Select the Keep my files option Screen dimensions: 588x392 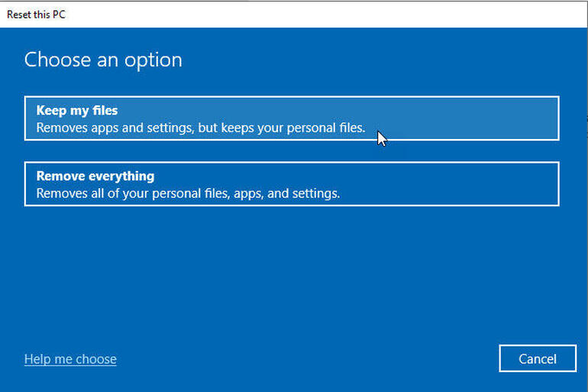tap(291, 118)
